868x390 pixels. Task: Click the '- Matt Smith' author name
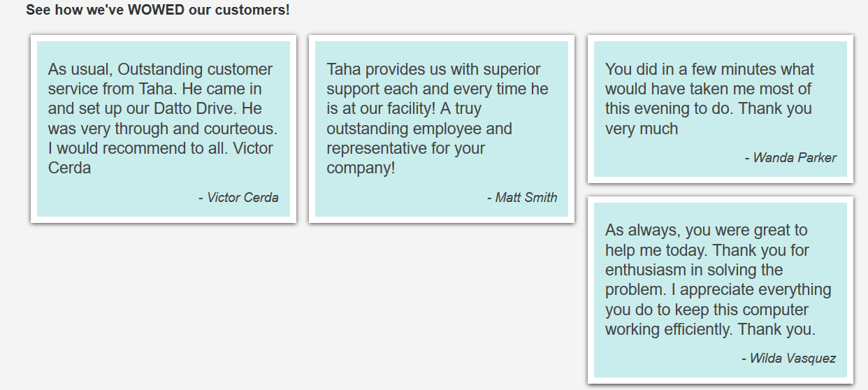click(522, 198)
